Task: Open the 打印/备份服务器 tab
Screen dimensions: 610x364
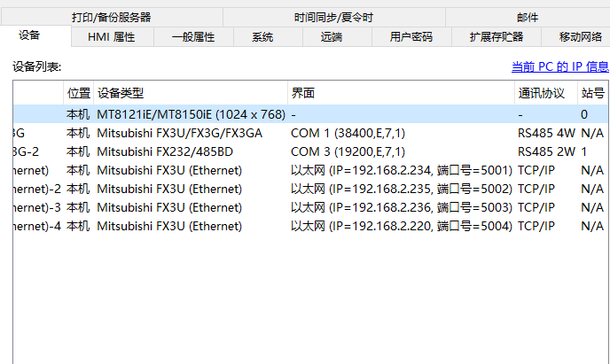Action: (111, 17)
